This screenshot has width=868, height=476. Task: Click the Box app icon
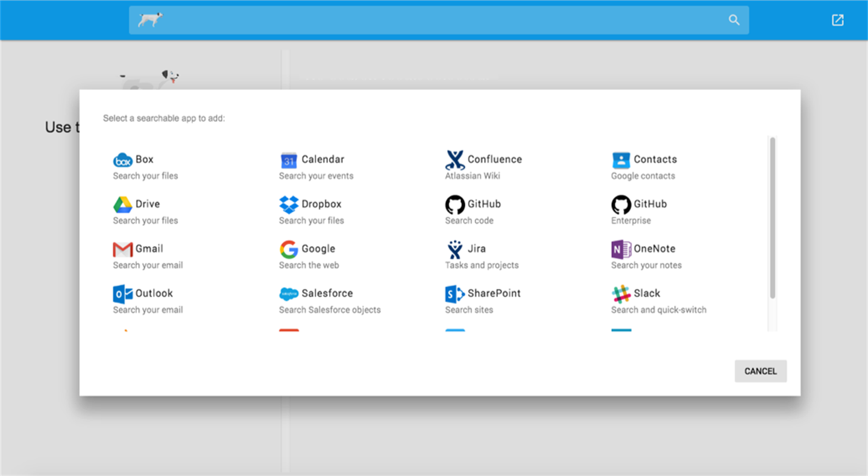click(x=123, y=160)
